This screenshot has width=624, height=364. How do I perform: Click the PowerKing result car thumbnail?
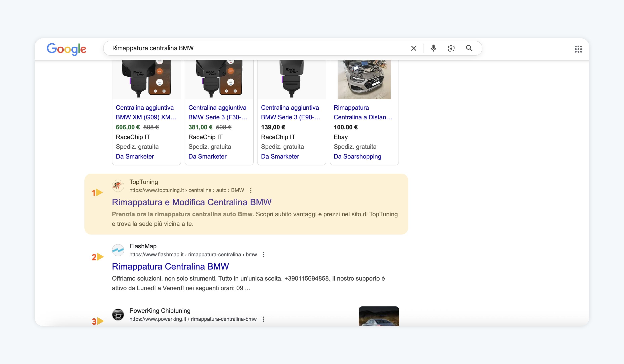(x=379, y=316)
